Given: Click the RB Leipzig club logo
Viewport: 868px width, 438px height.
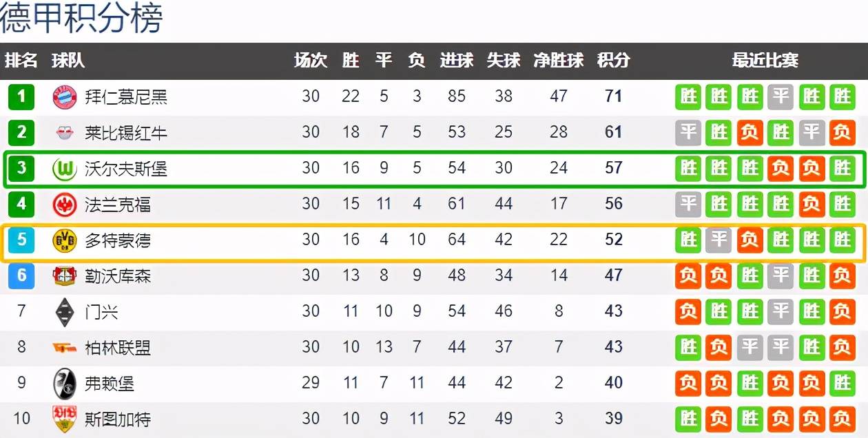Looking at the screenshot, I should coord(65,132).
